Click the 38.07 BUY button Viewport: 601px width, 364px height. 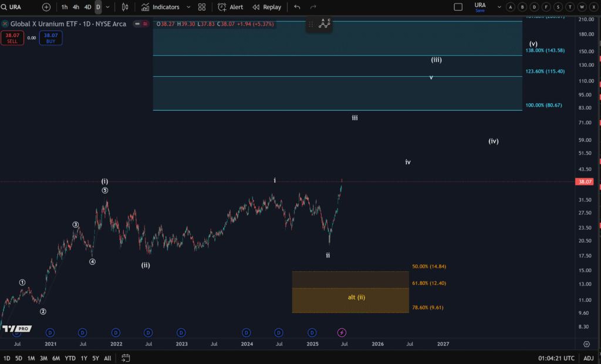pyautogui.click(x=50, y=38)
